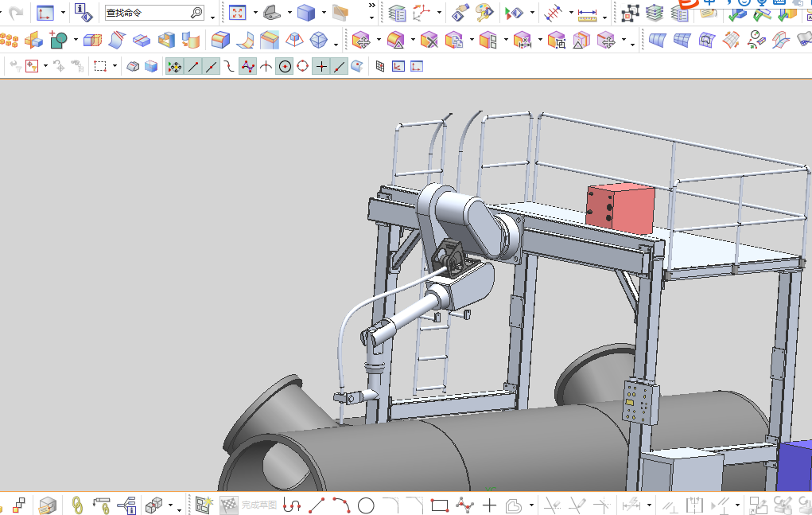This screenshot has height=515, width=812.
Task: Click the selection filter crosshair icon
Action: click(x=32, y=66)
